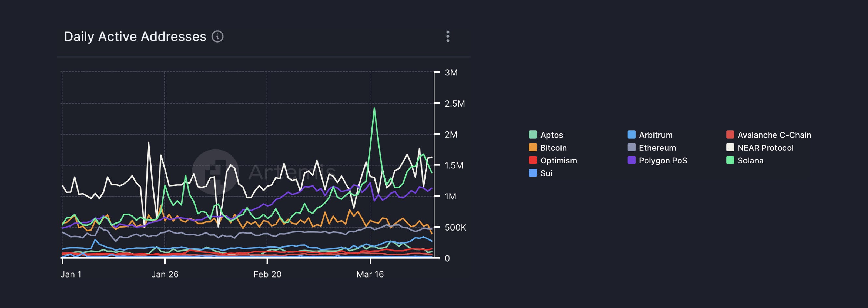Image resolution: width=868 pixels, height=308 pixels.
Task: Open the three-dot chart options menu
Action: 448,36
